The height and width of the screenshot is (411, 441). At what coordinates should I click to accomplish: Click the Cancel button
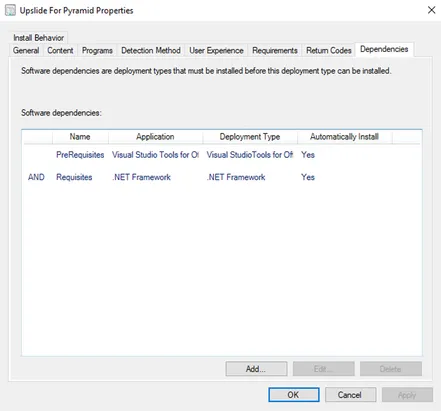(351, 395)
